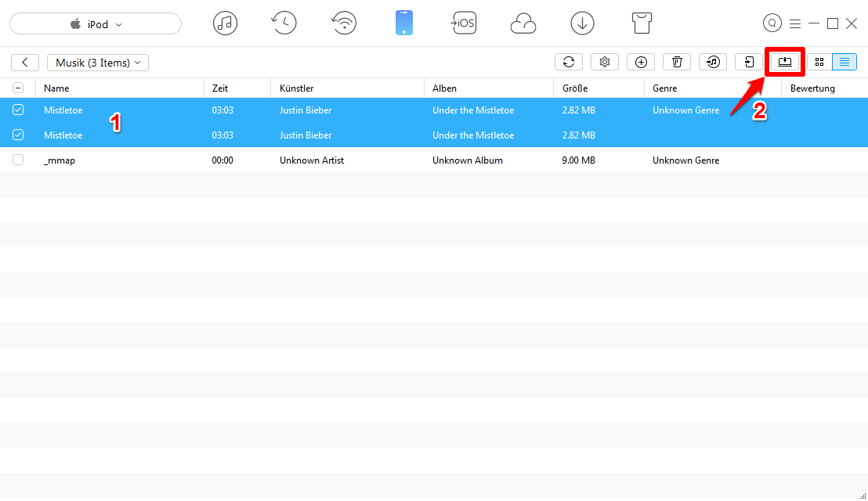Maximize the application window
Screen dimensions: 868x501
click(x=833, y=23)
